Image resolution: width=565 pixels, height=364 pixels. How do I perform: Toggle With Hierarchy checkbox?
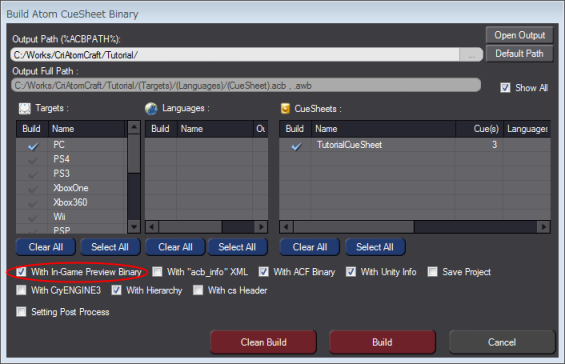[116, 290]
